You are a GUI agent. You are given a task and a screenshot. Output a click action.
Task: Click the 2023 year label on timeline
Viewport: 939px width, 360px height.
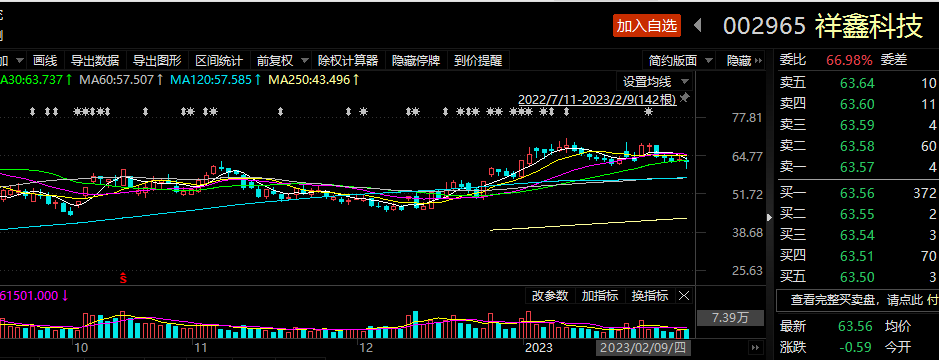(538, 347)
